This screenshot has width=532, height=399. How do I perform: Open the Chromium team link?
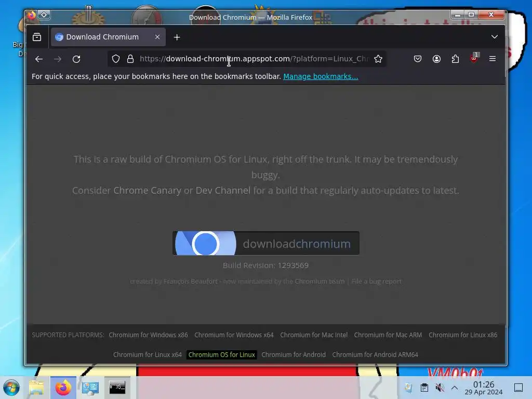coord(320,281)
